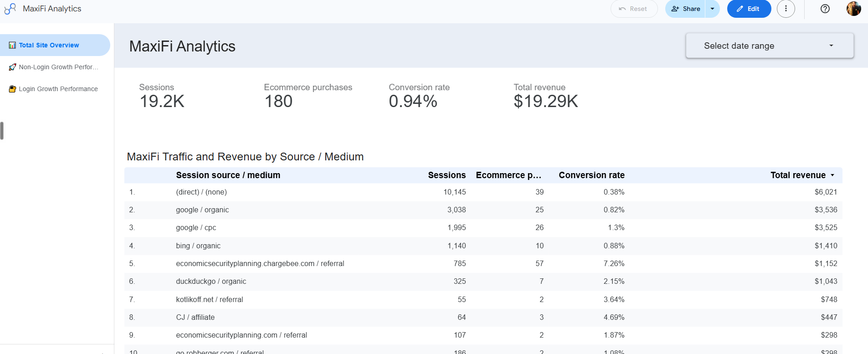868x354 pixels.
Task: Click the Sessions 19.2K scorecard
Action: (x=162, y=96)
